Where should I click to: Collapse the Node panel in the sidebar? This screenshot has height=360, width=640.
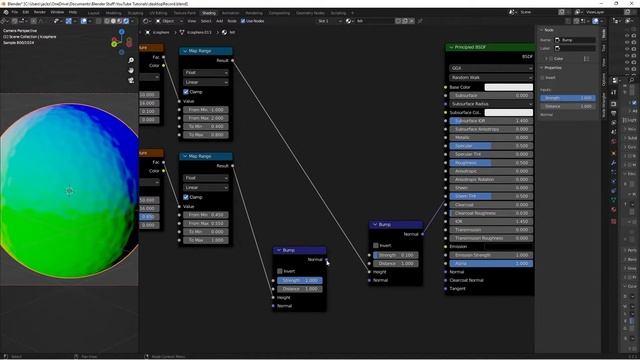[x=542, y=30]
